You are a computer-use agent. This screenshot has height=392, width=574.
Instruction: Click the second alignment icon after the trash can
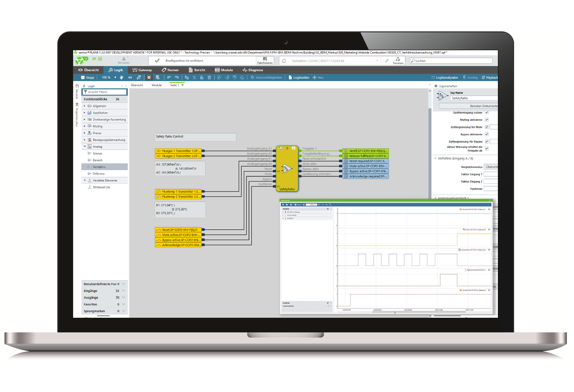pyautogui.click(x=227, y=77)
